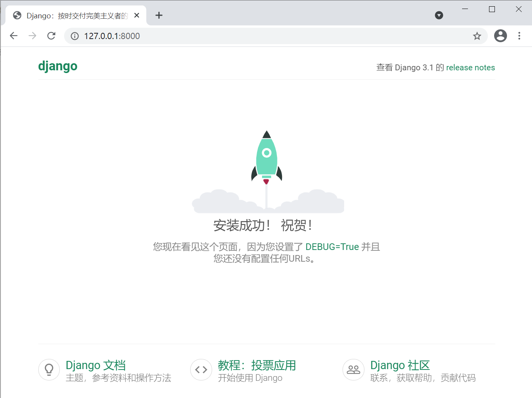Open the Chrome three-dot menu
Screen dimensions: 532x398
[x=519, y=36]
